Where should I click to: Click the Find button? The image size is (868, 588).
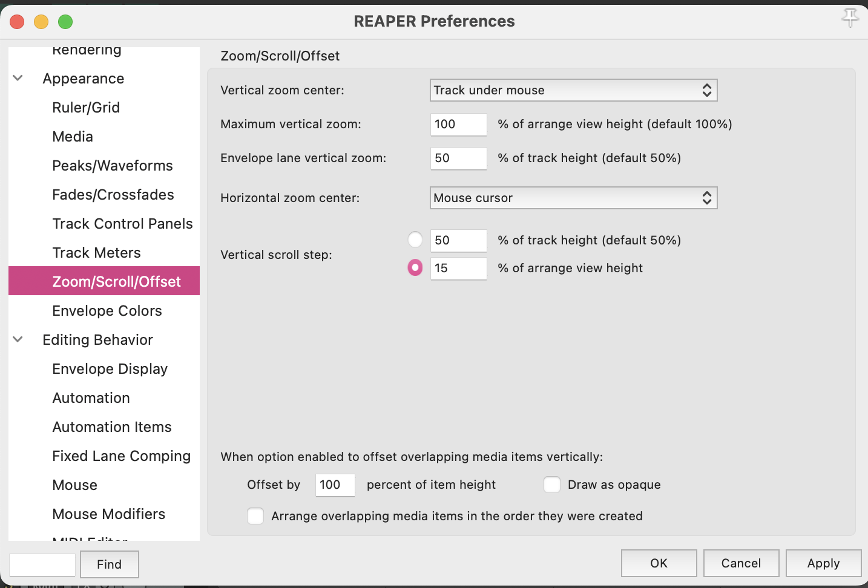pyautogui.click(x=110, y=564)
